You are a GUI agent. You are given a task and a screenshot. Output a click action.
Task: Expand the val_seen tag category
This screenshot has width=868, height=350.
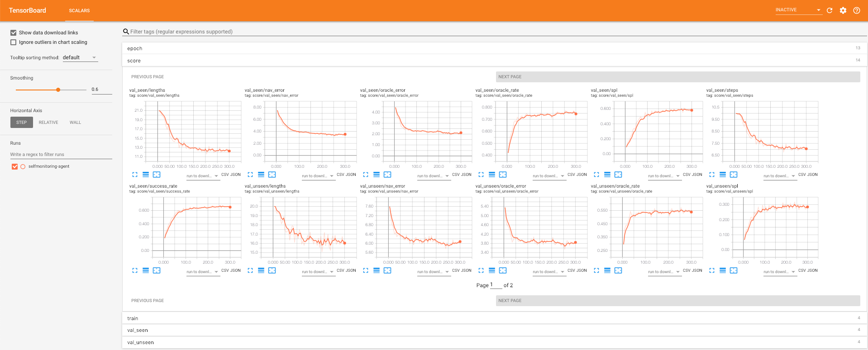pyautogui.click(x=495, y=330)
